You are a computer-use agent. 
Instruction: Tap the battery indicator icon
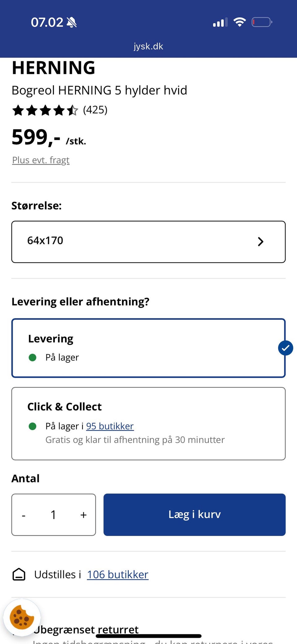tap(262, 22)
